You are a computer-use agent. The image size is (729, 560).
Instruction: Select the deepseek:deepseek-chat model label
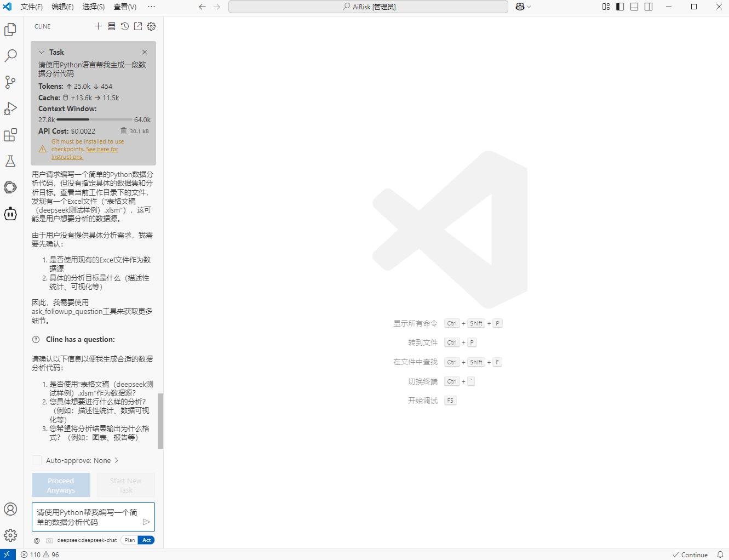pos(87,540)
